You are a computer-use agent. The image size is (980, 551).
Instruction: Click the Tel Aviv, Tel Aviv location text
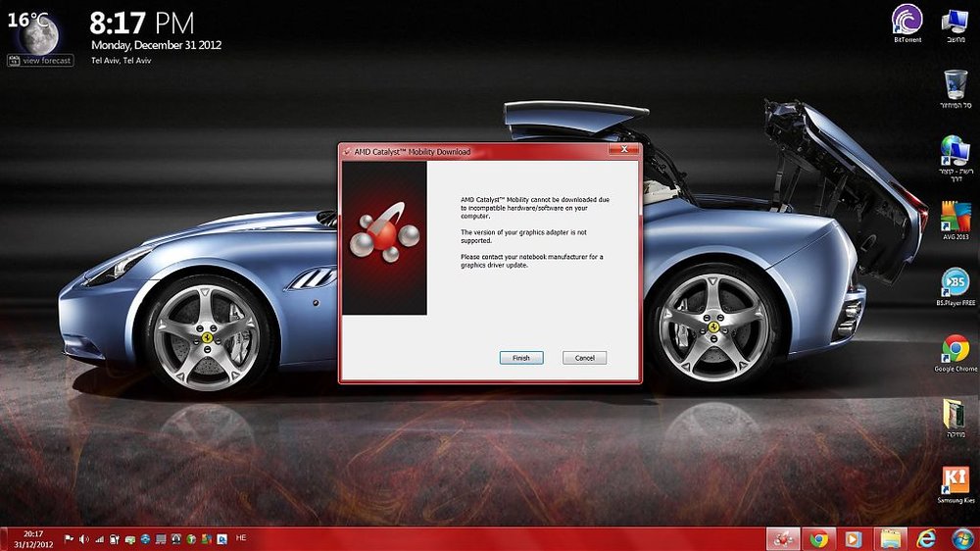(122, 61)
